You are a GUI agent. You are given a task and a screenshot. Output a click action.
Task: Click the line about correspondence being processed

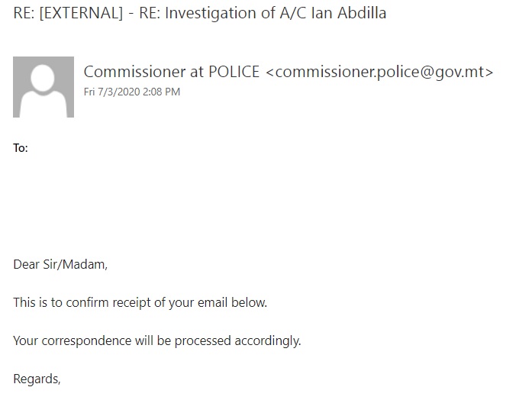click(x=157, y=340)
